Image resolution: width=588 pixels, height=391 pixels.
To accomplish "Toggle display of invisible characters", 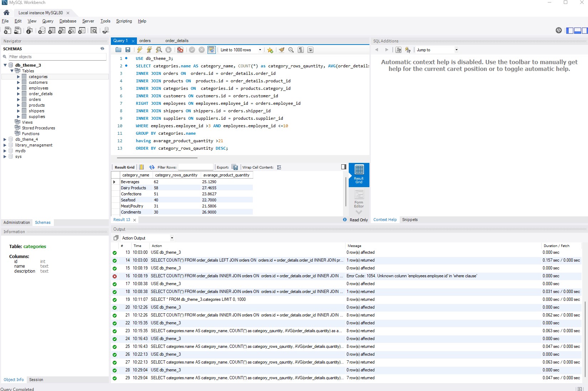I will point(301,50).
